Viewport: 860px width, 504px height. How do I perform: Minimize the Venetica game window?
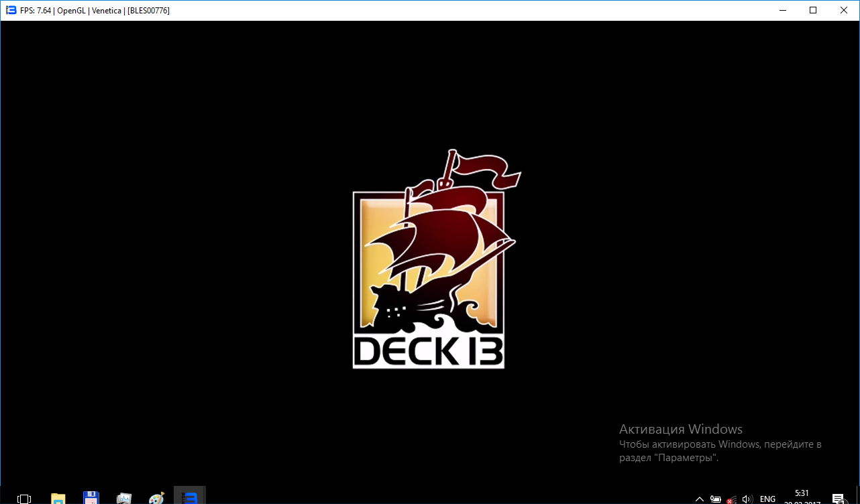(782, 10)
